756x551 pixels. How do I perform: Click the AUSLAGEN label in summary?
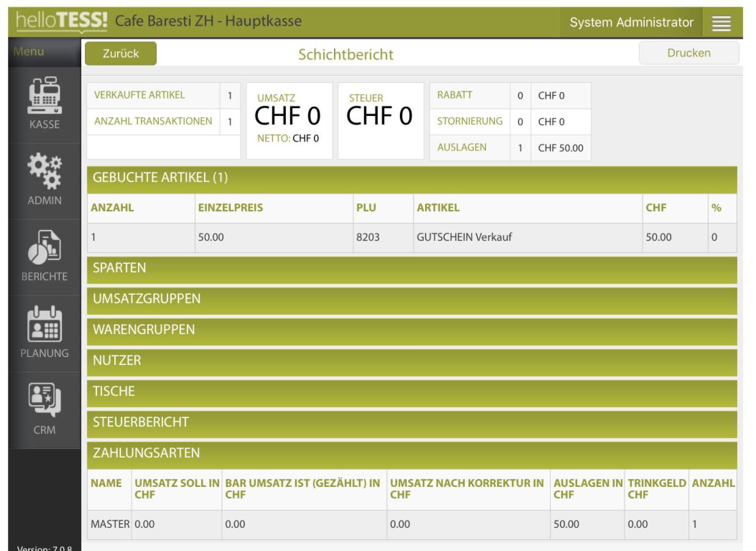462,147
